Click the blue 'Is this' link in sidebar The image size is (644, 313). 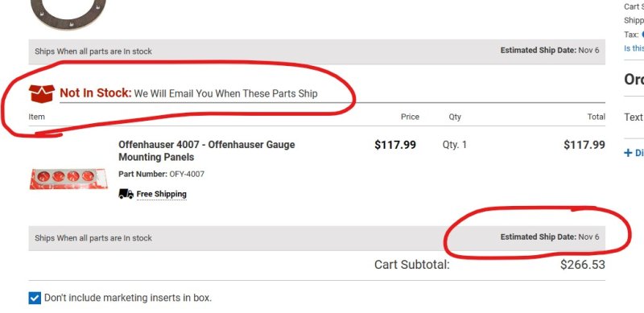tap(634, 48)
